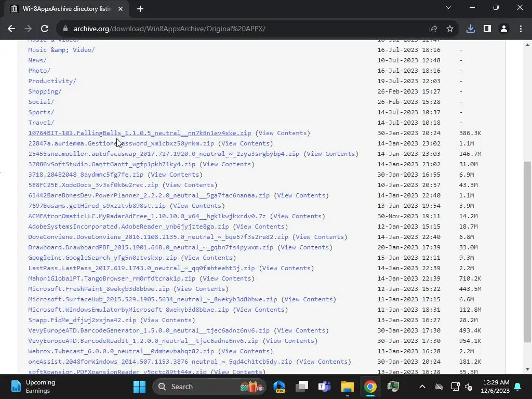Open the Shopping/ directory
Viewport: 532px width, 399px height.
(45, 91)
